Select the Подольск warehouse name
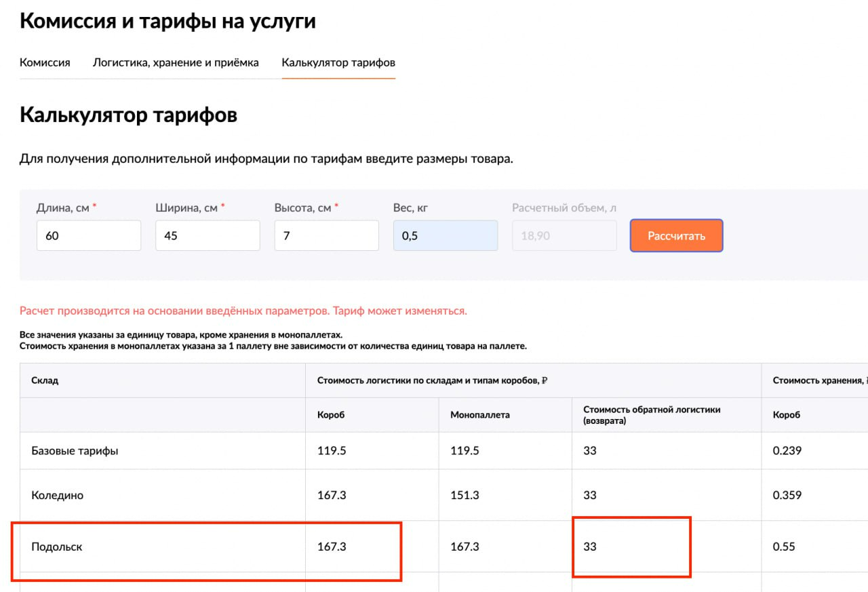 pyautogui.click(x=56, y=547)
